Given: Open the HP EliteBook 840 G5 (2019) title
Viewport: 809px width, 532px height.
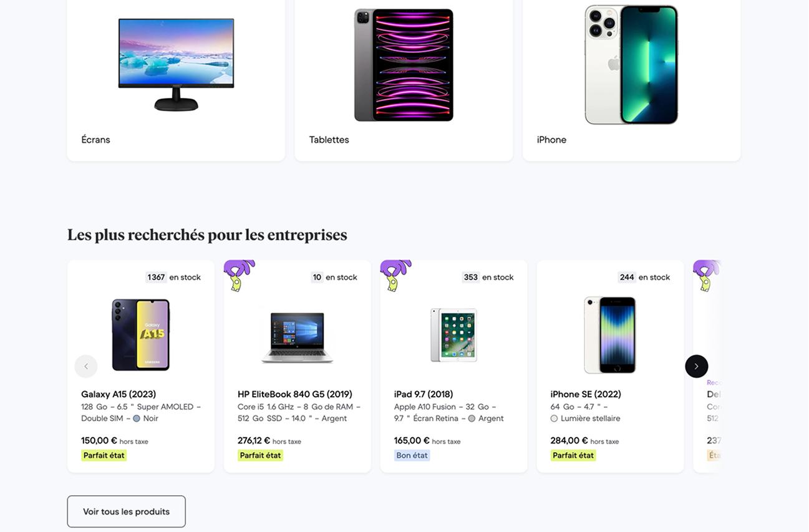Looking at the screenshot, I should click(x=294, y=394).
